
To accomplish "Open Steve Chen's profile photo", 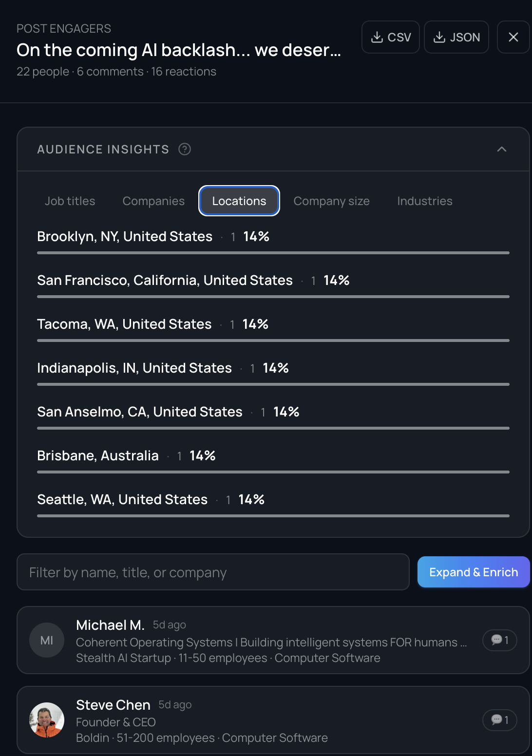I will (47, 720).
